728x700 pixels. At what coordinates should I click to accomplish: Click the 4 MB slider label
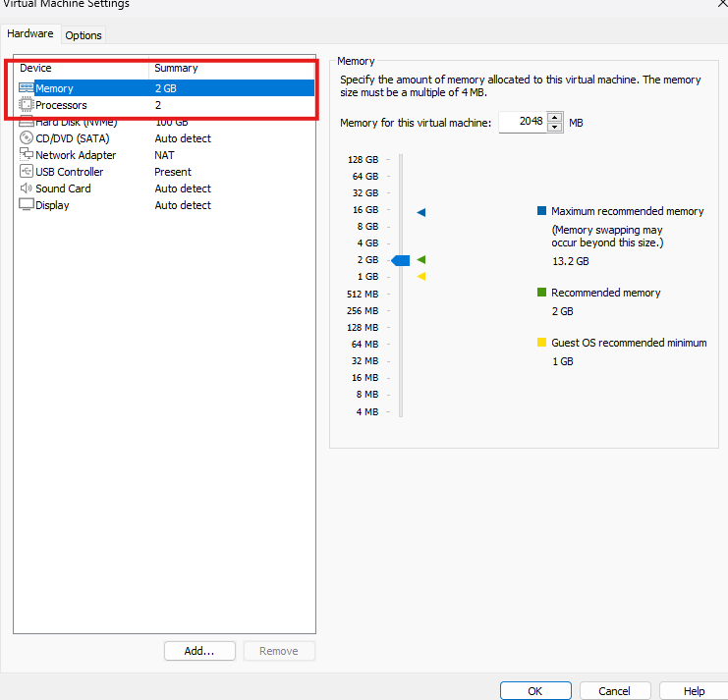367,412
